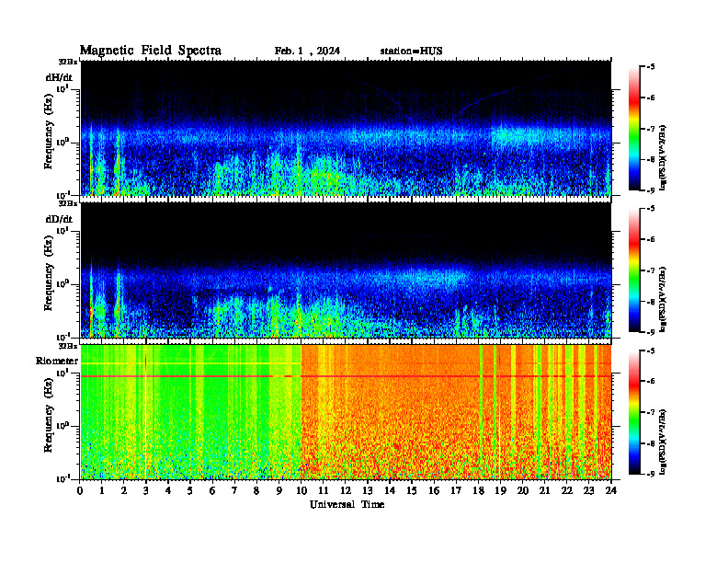Click hour tick label '9' on time axis
728x563 pixels.
click(x=279, y=490)
